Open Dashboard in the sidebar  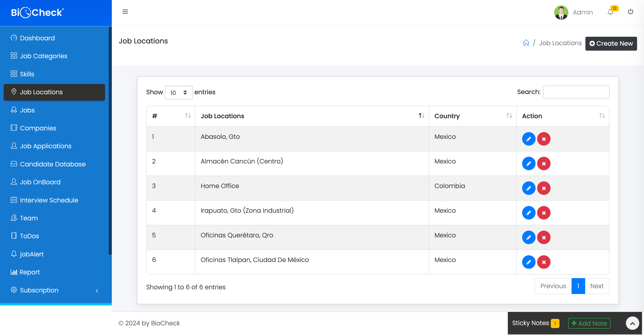click(x=54, y=38)
